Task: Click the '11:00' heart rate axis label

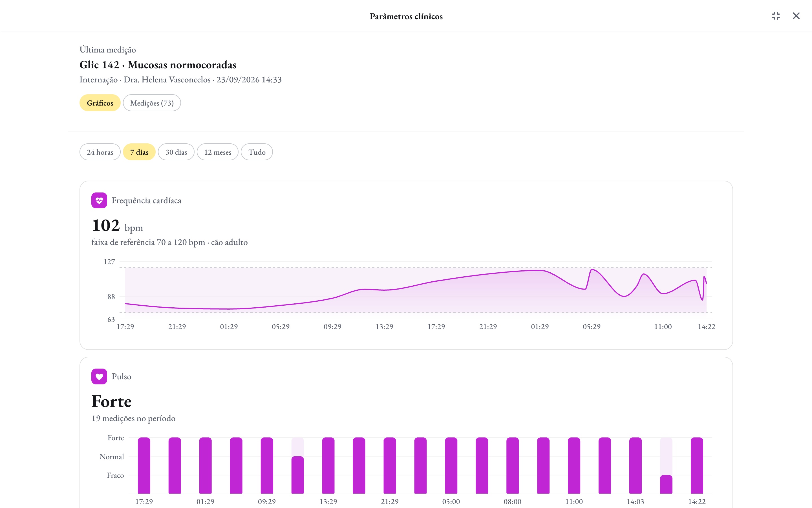Action: 663,327
